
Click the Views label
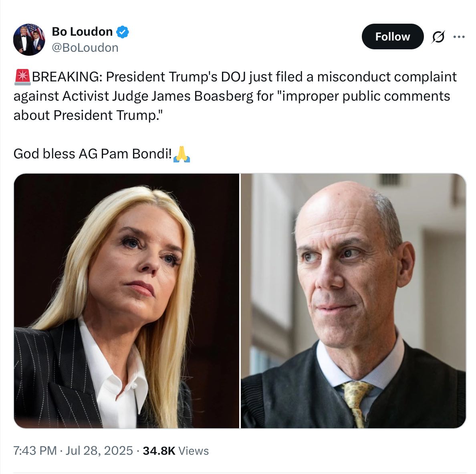tap(194, 451)
